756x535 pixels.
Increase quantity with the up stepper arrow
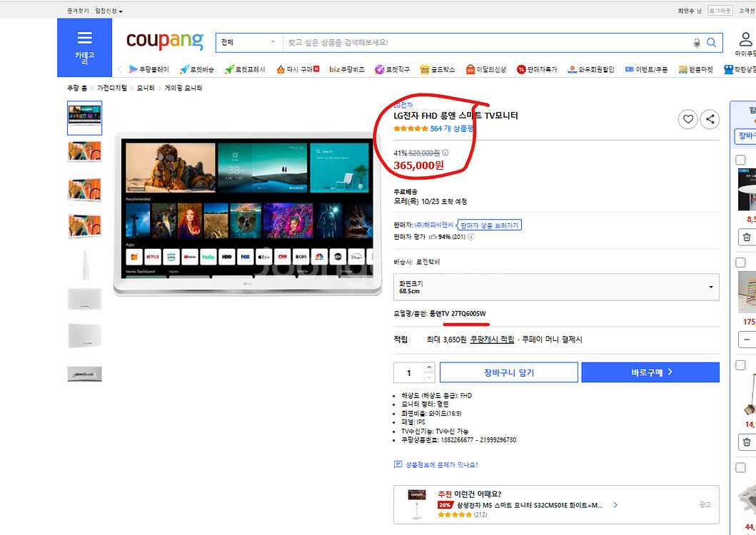tap(429, 367)
